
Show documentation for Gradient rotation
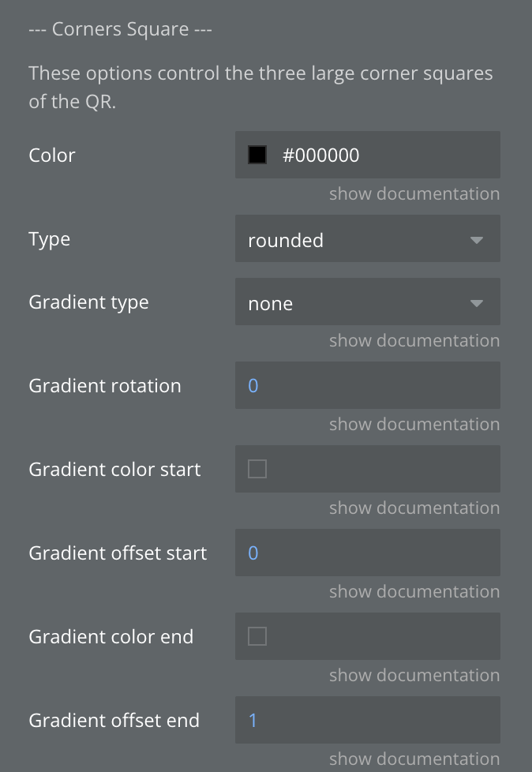point(414,425)
